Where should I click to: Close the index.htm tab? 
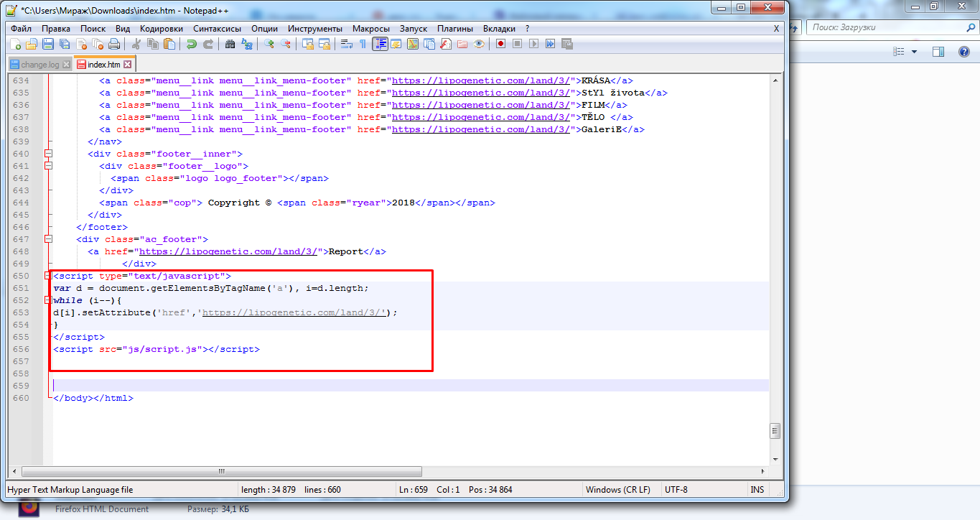(127, 65)
